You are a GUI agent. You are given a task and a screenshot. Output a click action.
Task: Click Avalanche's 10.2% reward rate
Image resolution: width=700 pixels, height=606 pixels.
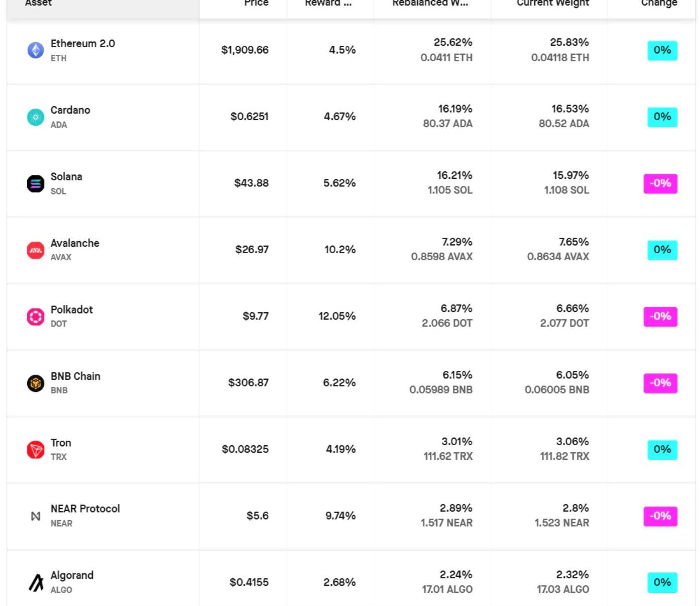339,250
